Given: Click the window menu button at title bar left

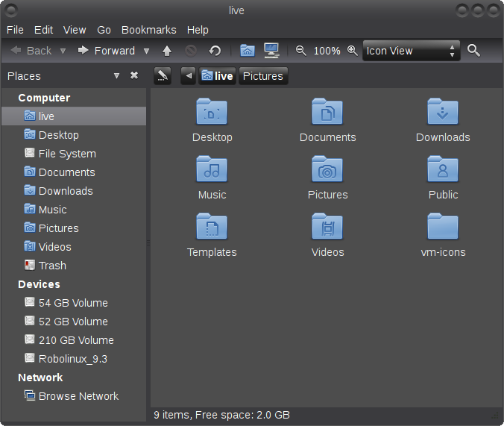Looking at the screenshot, I should point(12,10).
